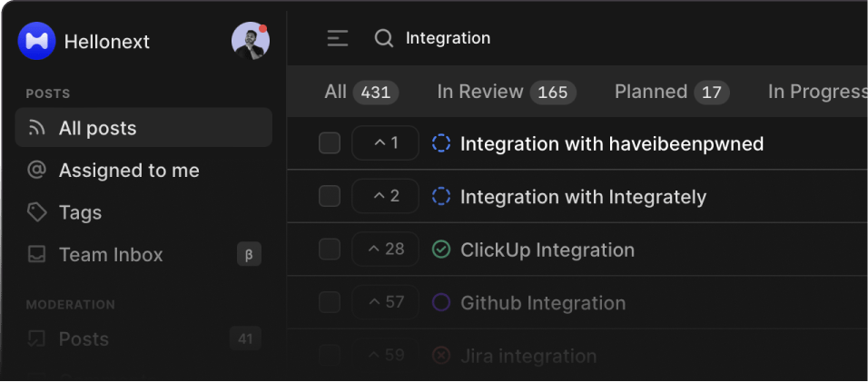
Task: Open the Jira integration post
Action: (x=528, y=356)
